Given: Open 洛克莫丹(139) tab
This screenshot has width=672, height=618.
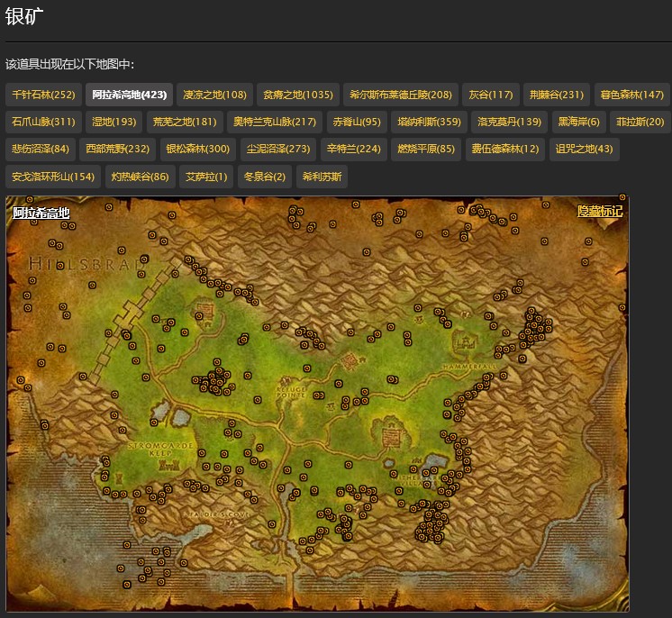Looking at the screenshot, I should tap(510, 122).
